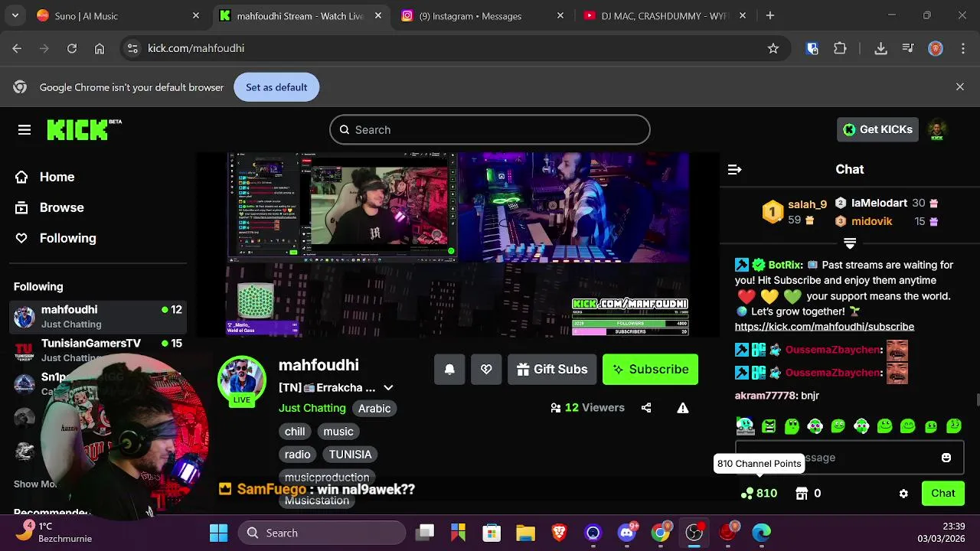Open chat settings gear
The height and width of the screenshot is (551, 980).
[x=903, y=494]
